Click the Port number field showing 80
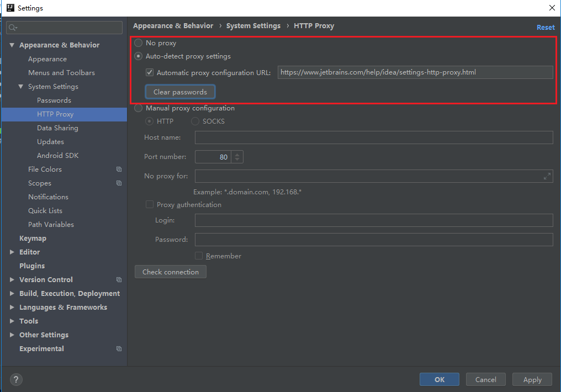 (x=213, y=157)
